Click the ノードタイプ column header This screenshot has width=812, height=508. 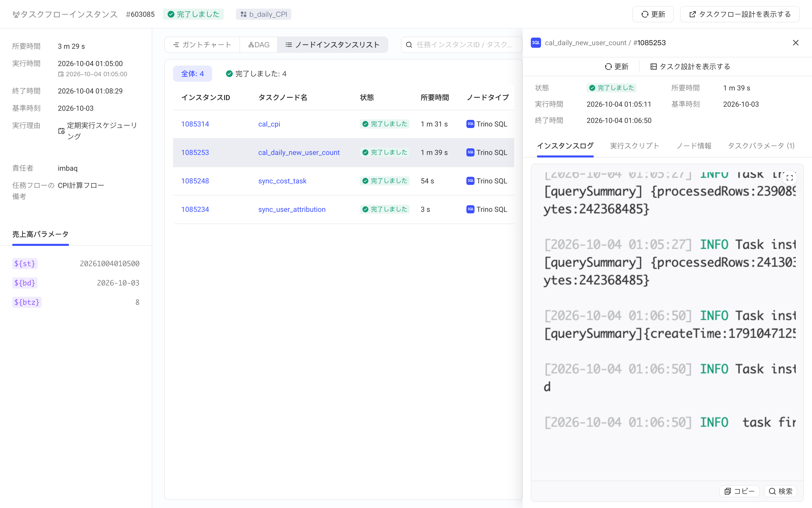488,98
